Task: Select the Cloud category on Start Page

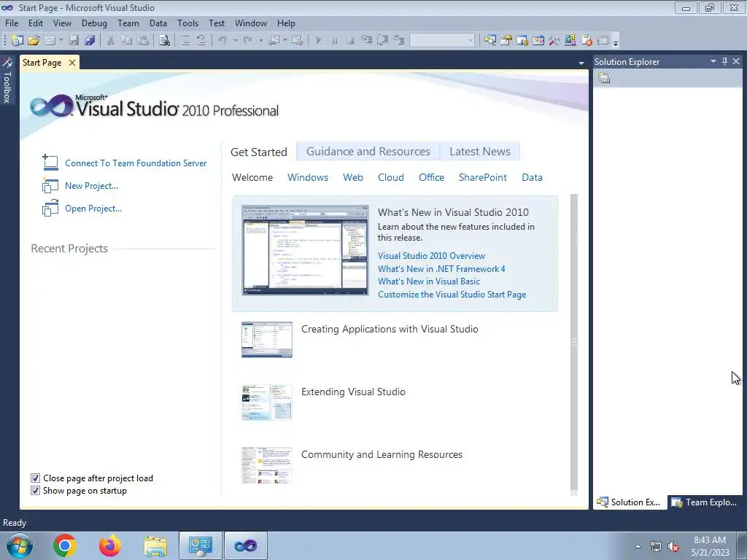Action: [391, 177]
